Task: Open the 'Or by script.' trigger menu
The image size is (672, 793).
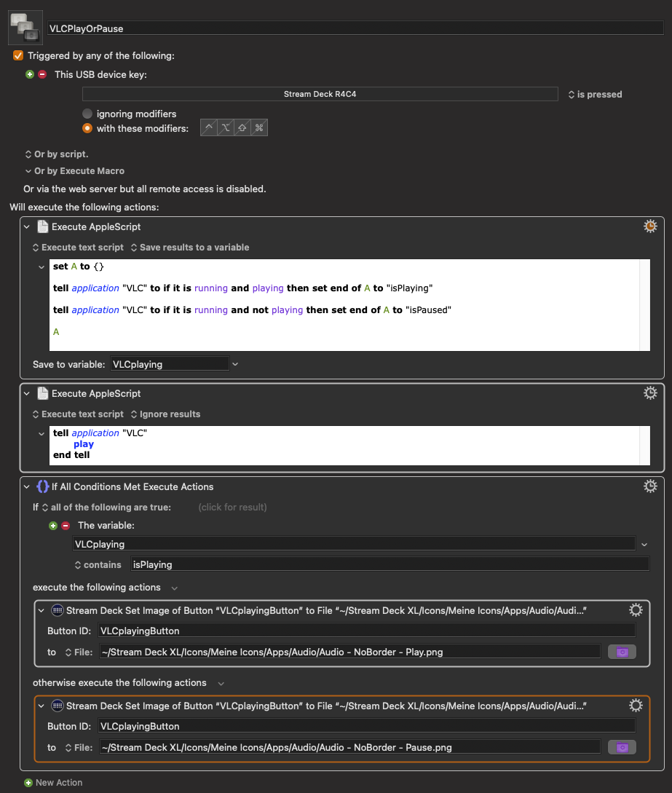Action: (x=56, y=154)
